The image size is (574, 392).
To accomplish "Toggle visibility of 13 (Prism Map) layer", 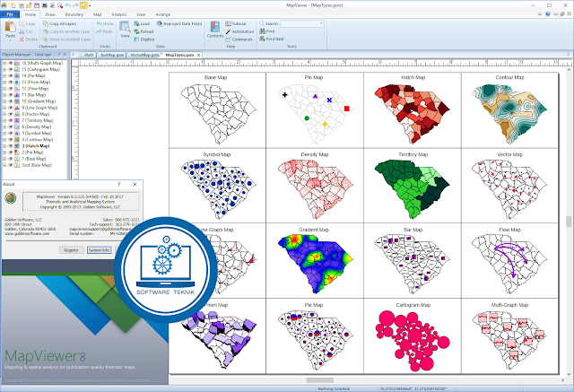I will [x=10, y=83].
